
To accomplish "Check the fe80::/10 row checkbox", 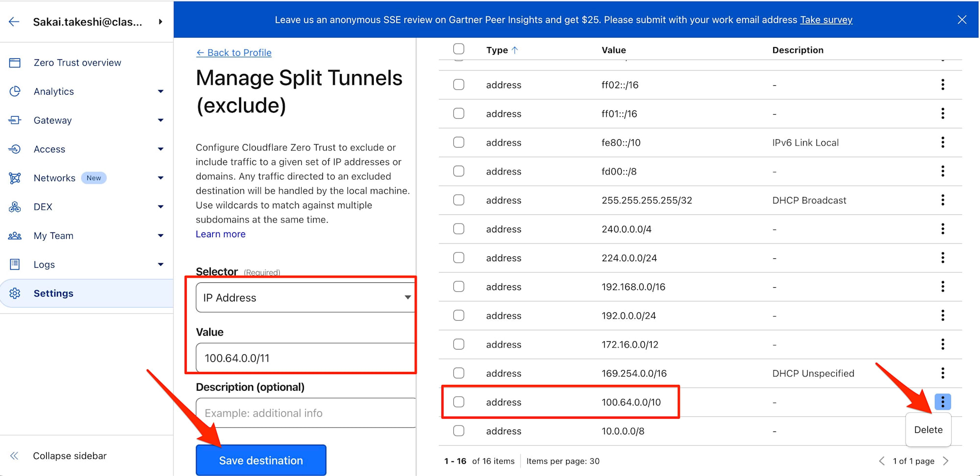I will point(459,143).
